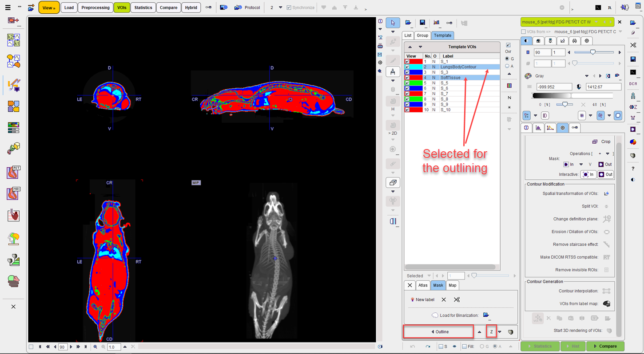Open the kinetic modeling k2/k1 tool icon

pyautogui.click(x=13, y=40)
